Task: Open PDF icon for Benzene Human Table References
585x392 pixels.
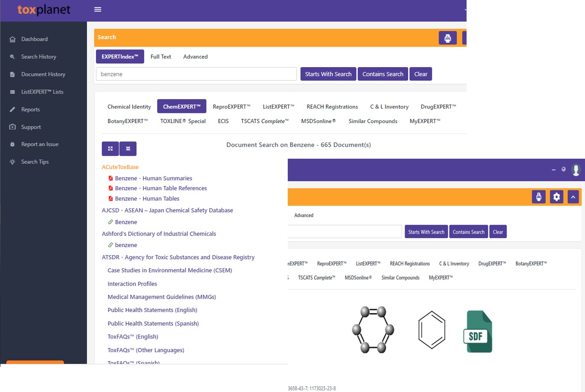Action: point(111,188)
